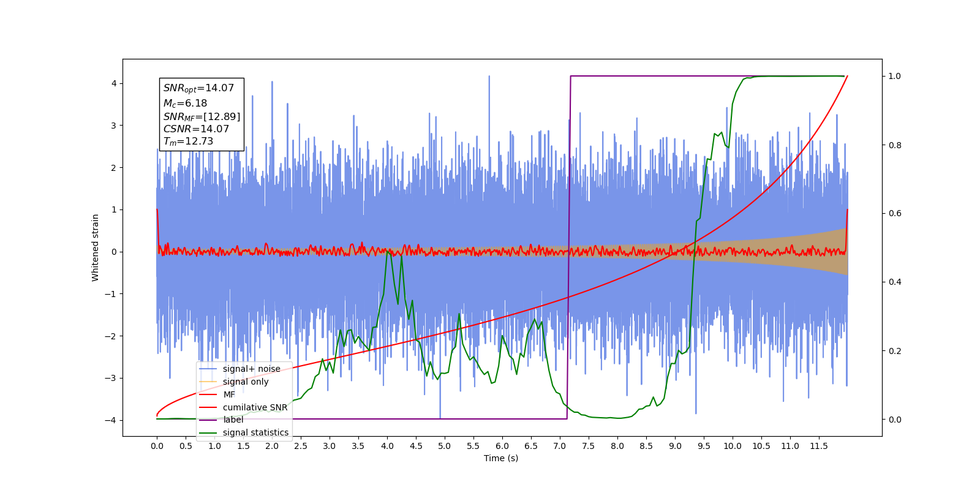This screenshot has height=490, width=980.
Task: Click the 2.5 tick on the time axis
Action: coord(301,446)
